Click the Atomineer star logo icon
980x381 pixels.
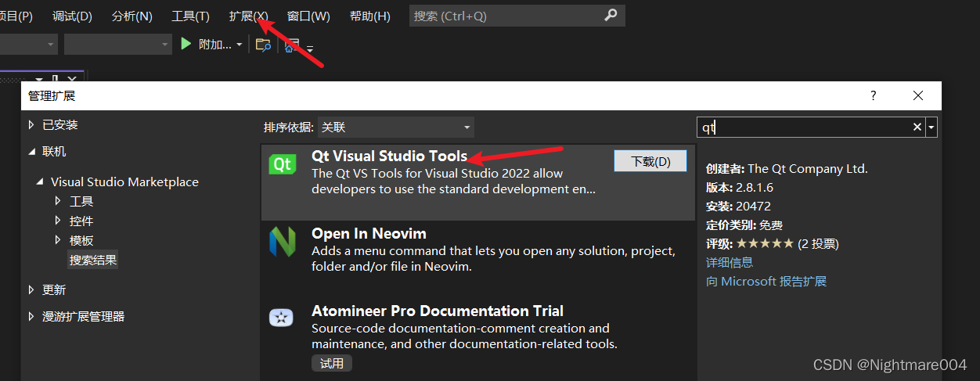(281, 318)
